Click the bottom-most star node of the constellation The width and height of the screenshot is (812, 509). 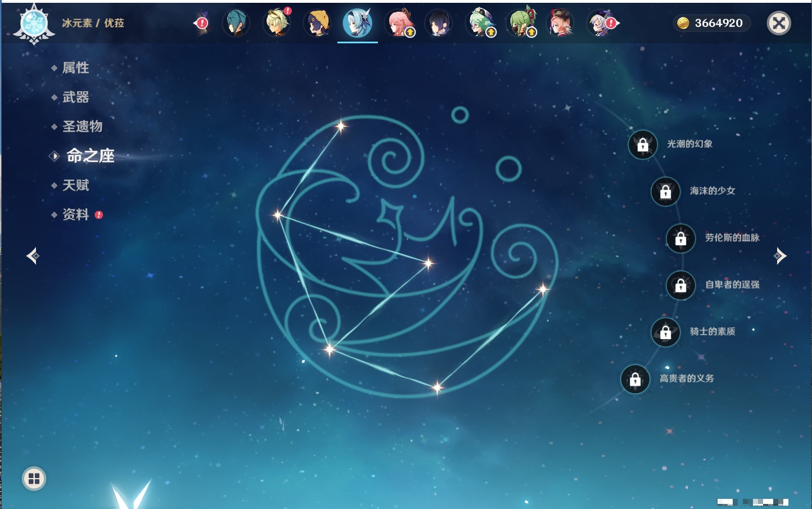[x=437, y=387]
